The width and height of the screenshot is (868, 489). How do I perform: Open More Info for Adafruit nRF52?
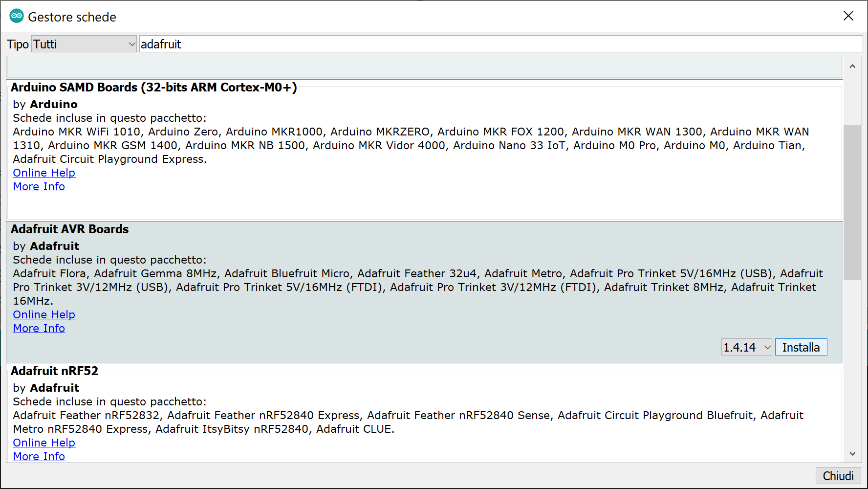[39, 456]
